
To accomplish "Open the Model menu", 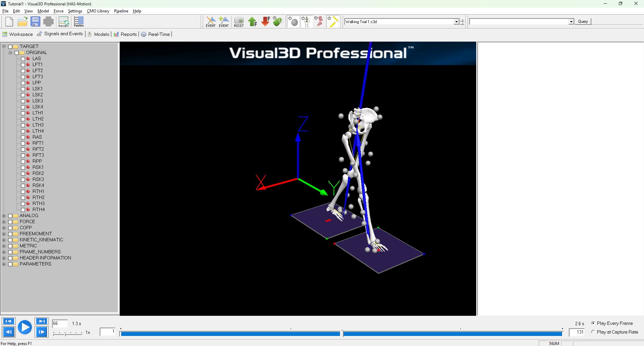I will coord(43,11).
